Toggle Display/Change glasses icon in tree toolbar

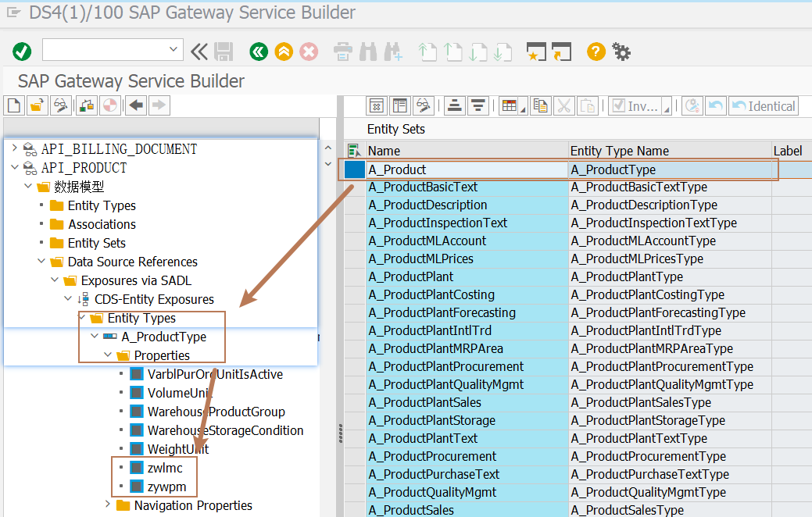pyautogui.click(x=61, y=105)
